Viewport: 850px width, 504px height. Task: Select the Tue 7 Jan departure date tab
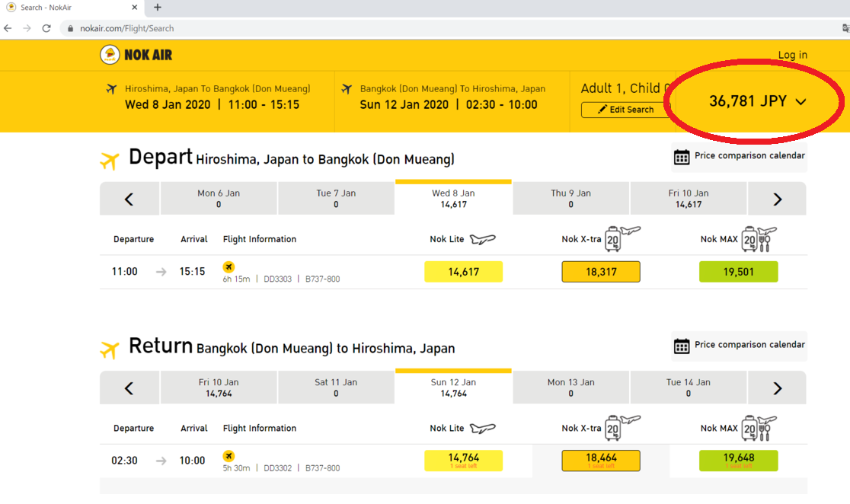pos(336,199)
